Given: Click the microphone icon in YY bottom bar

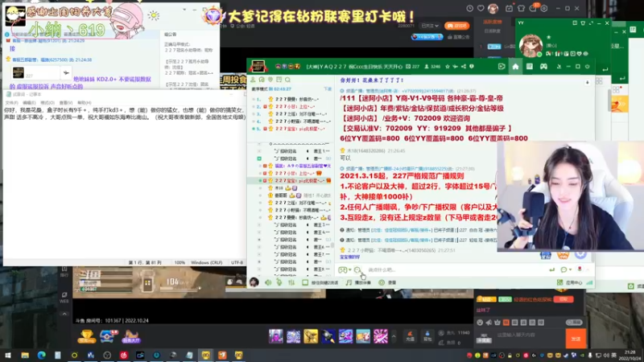Looking at the screenshot, I should (279, 282).
